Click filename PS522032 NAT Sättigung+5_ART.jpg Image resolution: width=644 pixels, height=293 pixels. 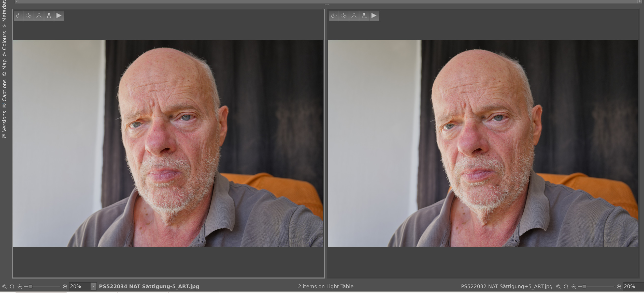(x=507, y=286)
